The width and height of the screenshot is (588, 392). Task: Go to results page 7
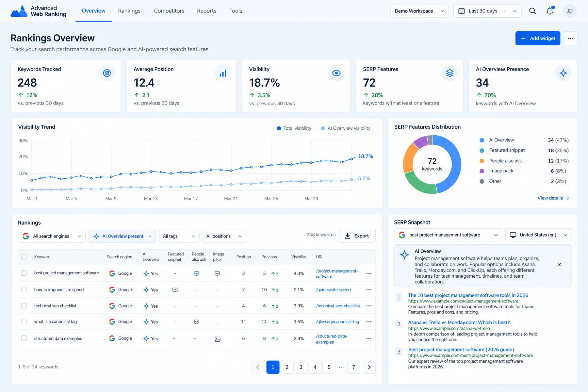tap(353, 367)
